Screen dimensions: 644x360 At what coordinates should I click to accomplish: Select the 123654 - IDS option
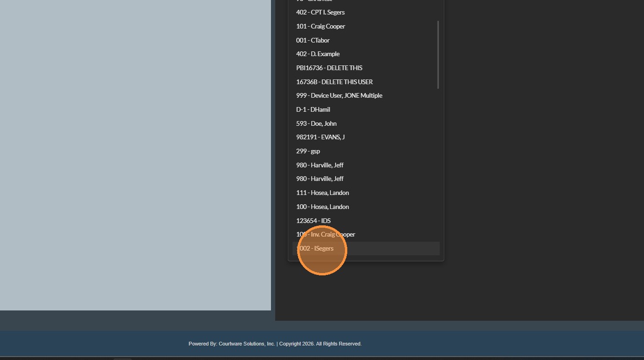click(x=366, y=221)
